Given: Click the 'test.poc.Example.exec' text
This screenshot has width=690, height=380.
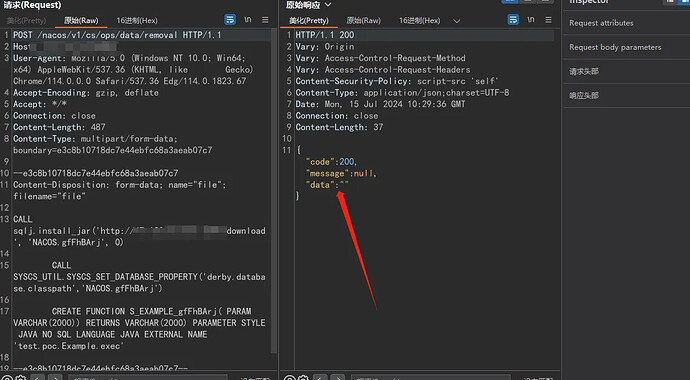Looking at the screenshot, I should click(x=68, y=346).
